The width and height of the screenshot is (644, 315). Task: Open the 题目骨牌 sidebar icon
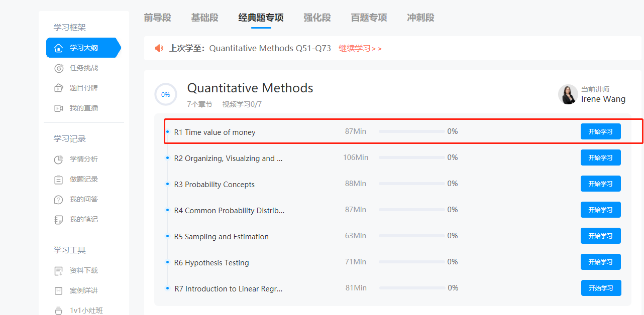click(59, 88)
